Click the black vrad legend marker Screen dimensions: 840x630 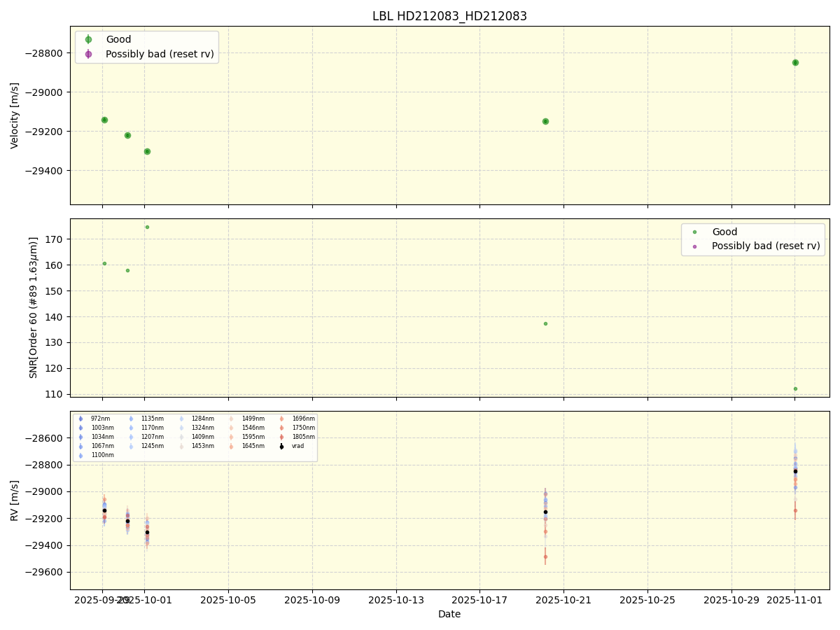click(281, 446)
